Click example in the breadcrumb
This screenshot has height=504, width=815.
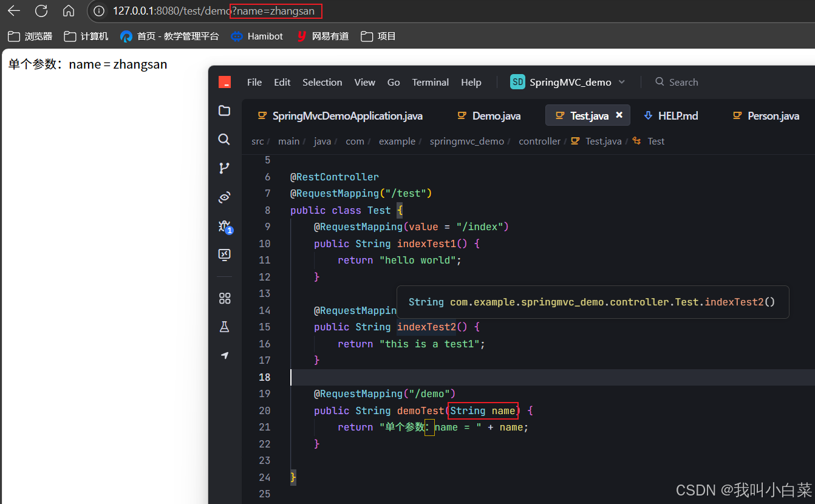pyautogui.click(x=397, y=141)
